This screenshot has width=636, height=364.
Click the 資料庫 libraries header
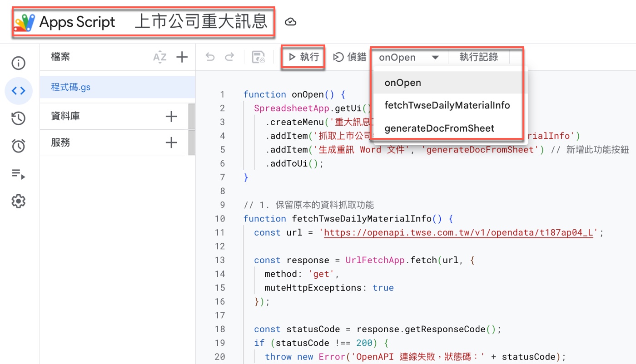click(x=65, y=116)
